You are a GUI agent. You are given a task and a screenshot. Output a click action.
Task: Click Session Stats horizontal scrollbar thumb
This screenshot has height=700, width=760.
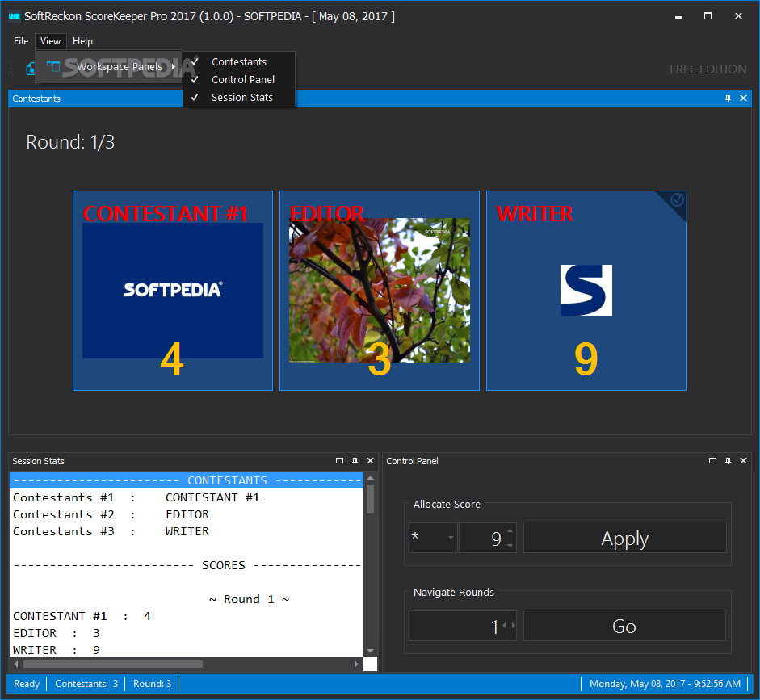[x=113, y=664]
